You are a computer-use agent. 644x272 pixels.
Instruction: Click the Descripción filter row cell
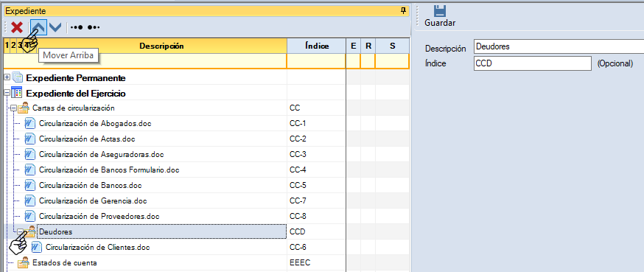(x=145, y=61)
